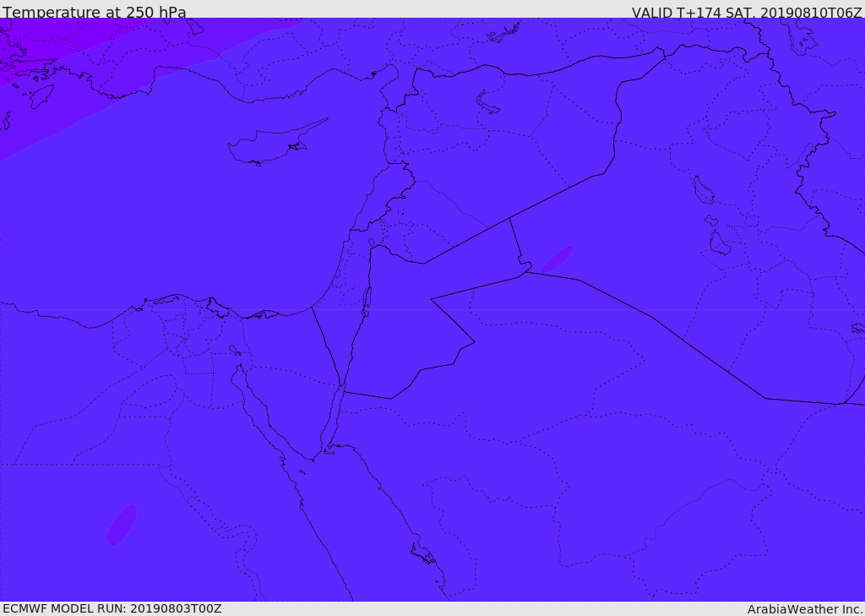Click the 'ArabiaWeather Inc' credit text
The height and width of the screenshot is (616, 865).
tap(804, 609)
